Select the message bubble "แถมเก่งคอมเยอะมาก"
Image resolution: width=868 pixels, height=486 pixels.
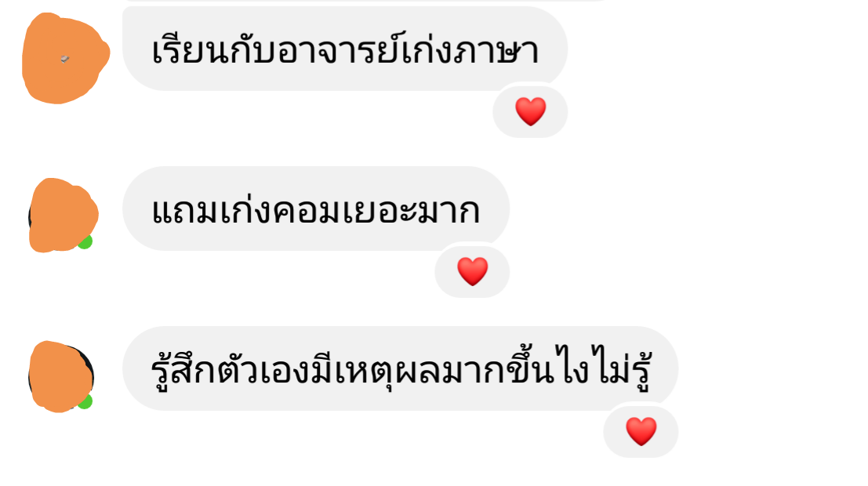(x=315, y=209)
